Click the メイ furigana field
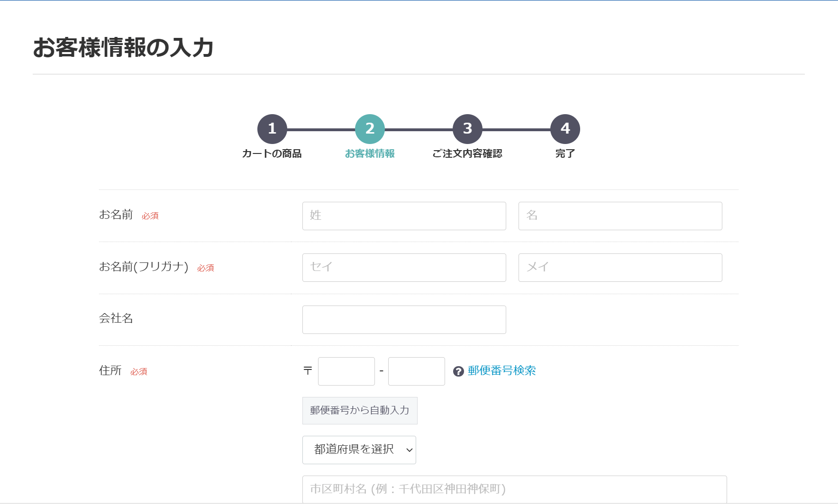Screen dimensions: 838x504 pos(620,268)
